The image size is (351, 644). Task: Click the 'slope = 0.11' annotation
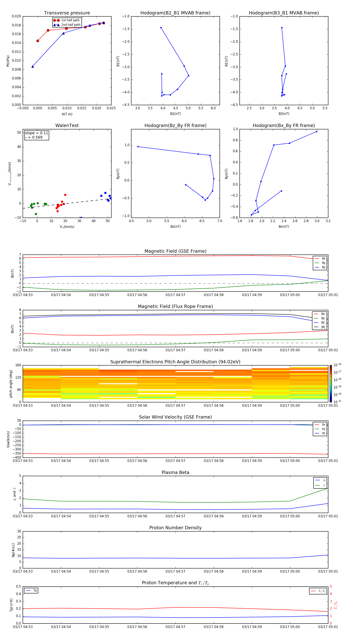tap(36, 133)
